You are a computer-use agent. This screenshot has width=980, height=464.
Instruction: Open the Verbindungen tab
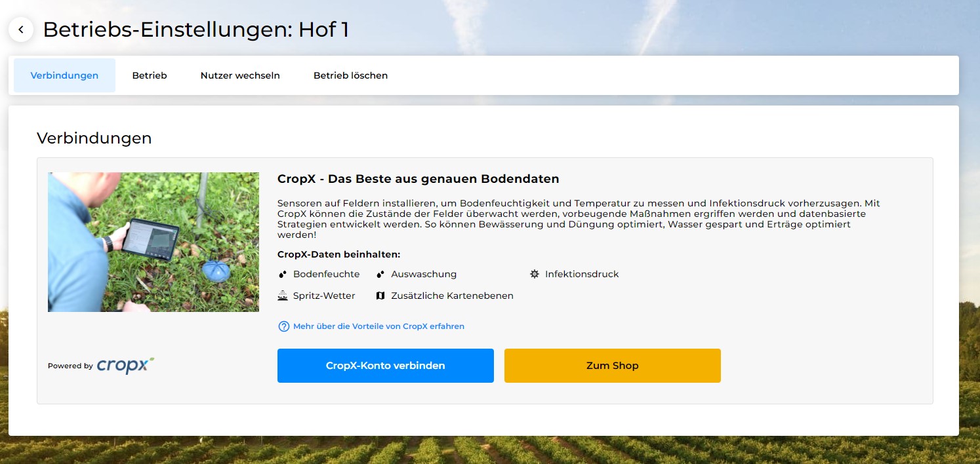[x=64, y=75]
